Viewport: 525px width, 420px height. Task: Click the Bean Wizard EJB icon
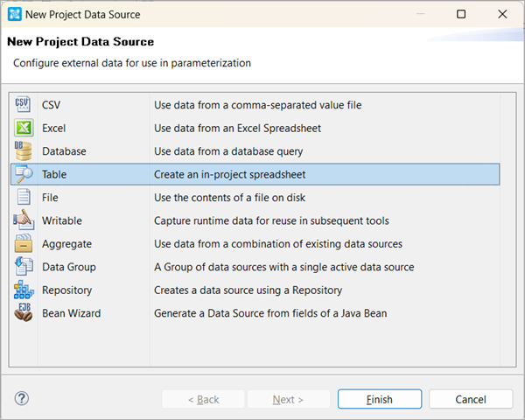click(x=23, y=312)
